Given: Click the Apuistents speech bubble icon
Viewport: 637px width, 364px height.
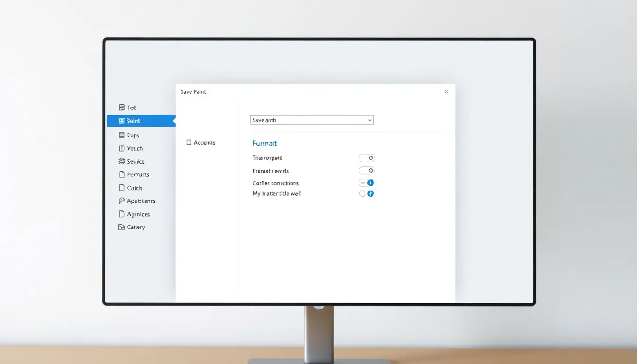Looking at the screenshot, I should (122, 201).
